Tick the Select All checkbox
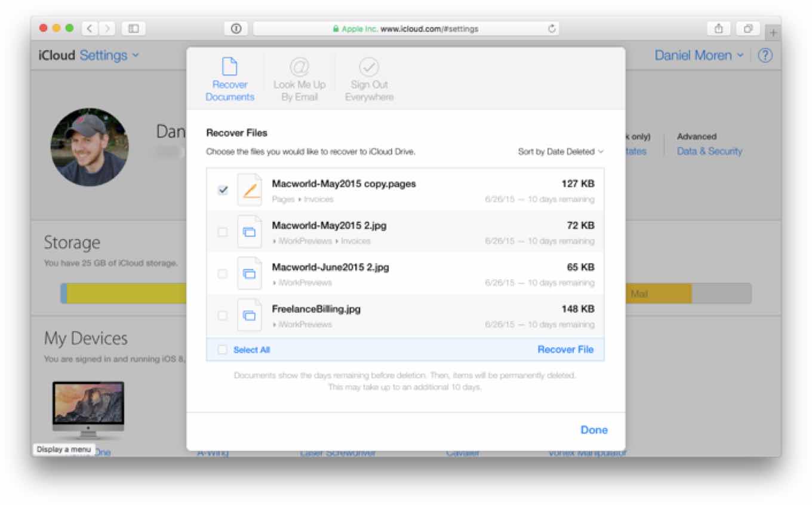 (x=223, y=350)
